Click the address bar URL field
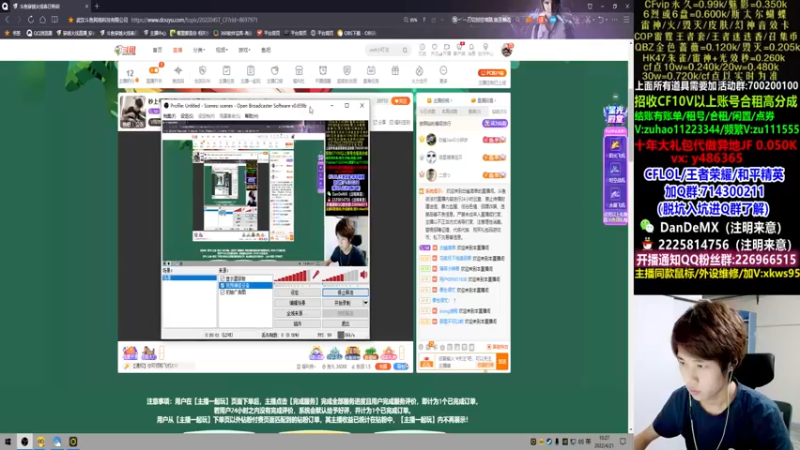The height and width of the screenshot is (450, 800). [194, 20]
